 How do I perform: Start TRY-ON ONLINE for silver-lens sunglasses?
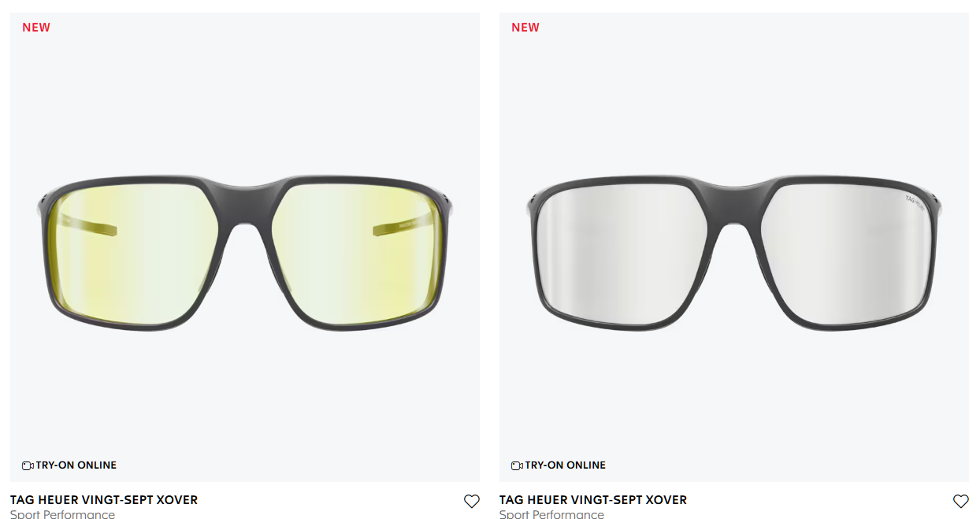[559, 465]
